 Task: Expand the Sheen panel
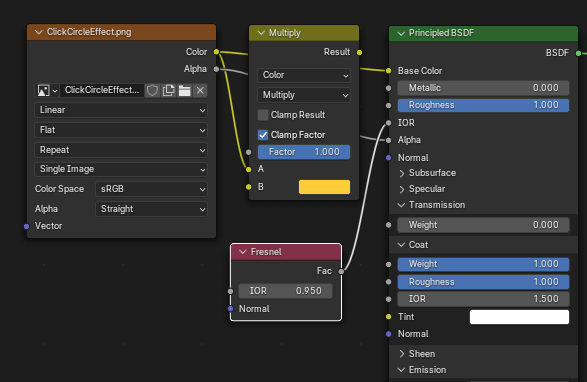(x=402, y=354)
